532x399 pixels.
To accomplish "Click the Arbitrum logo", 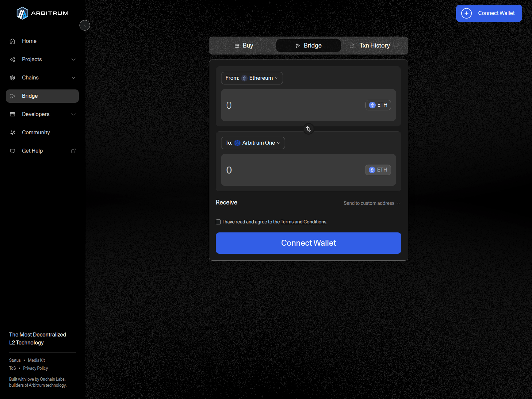I will (x=42, y=13).
